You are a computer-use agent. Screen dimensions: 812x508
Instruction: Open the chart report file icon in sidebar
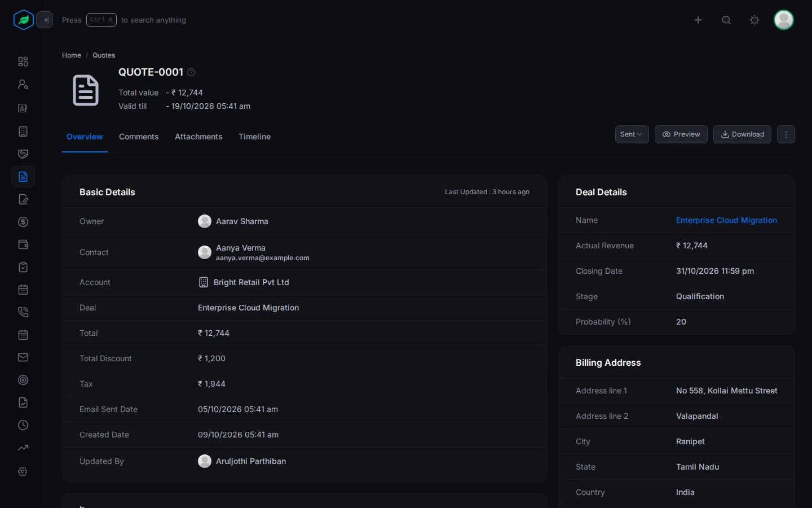(x=23, y=402)
